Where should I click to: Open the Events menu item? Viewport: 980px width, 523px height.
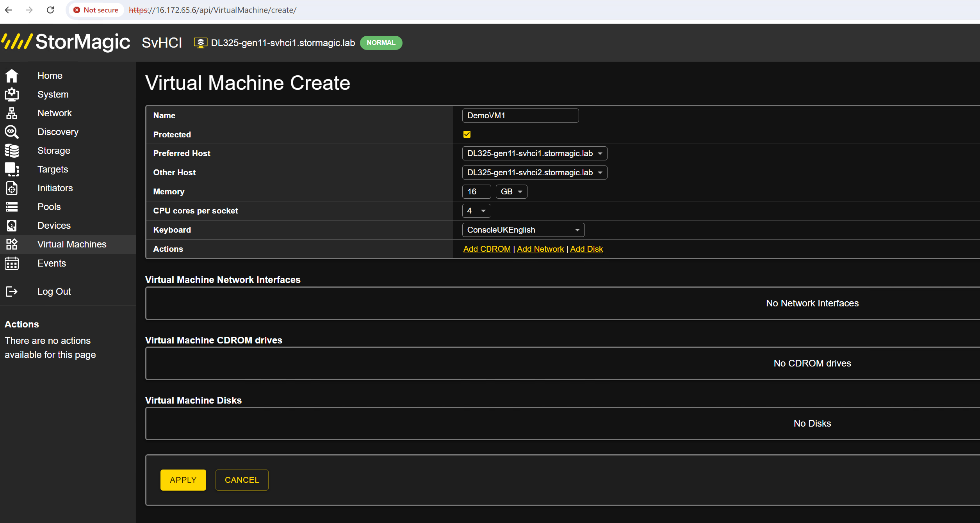(52, 263)
